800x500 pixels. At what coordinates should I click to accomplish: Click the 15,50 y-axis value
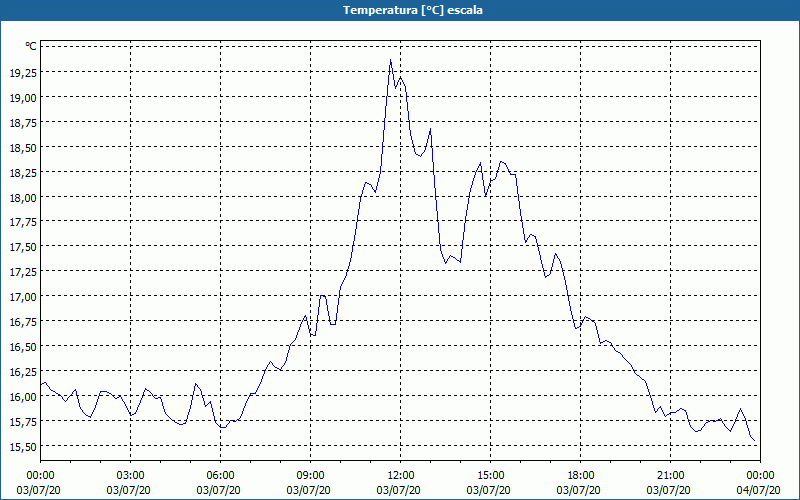23,446
